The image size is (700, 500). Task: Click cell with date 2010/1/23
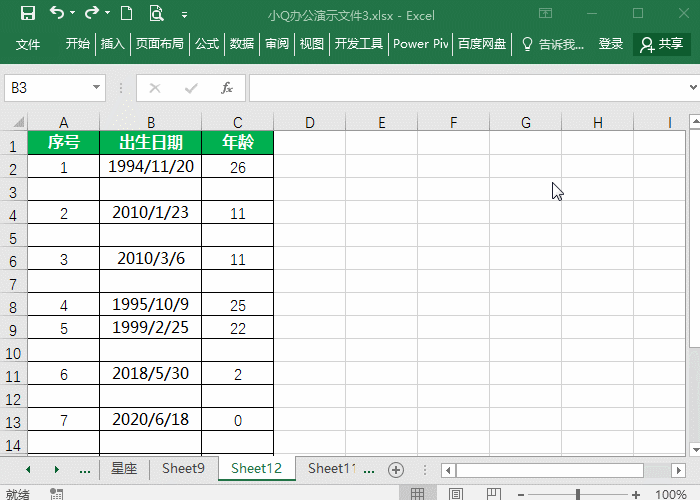151,212
